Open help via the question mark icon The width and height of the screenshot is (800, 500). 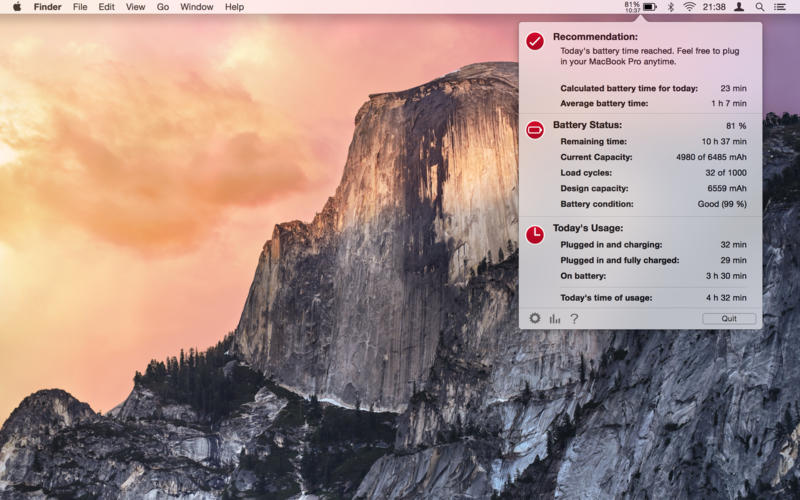coord(574,319)
